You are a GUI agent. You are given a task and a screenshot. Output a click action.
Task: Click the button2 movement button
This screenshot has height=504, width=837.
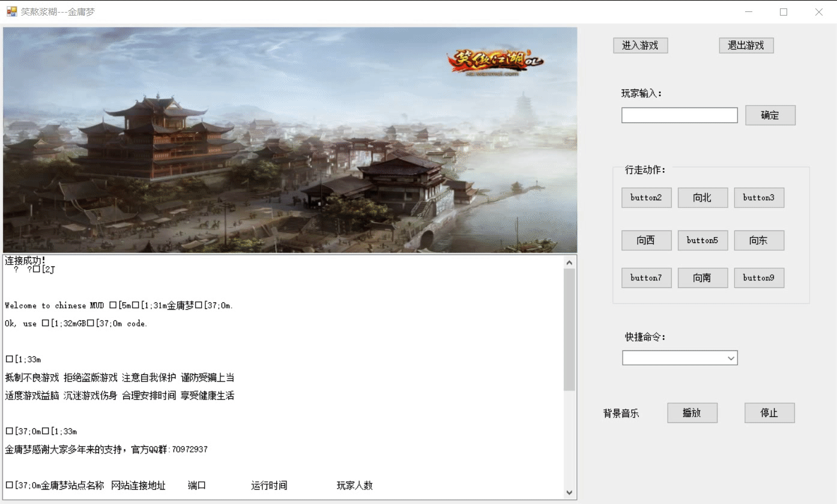pyautogui.click(x=646, y=197)
